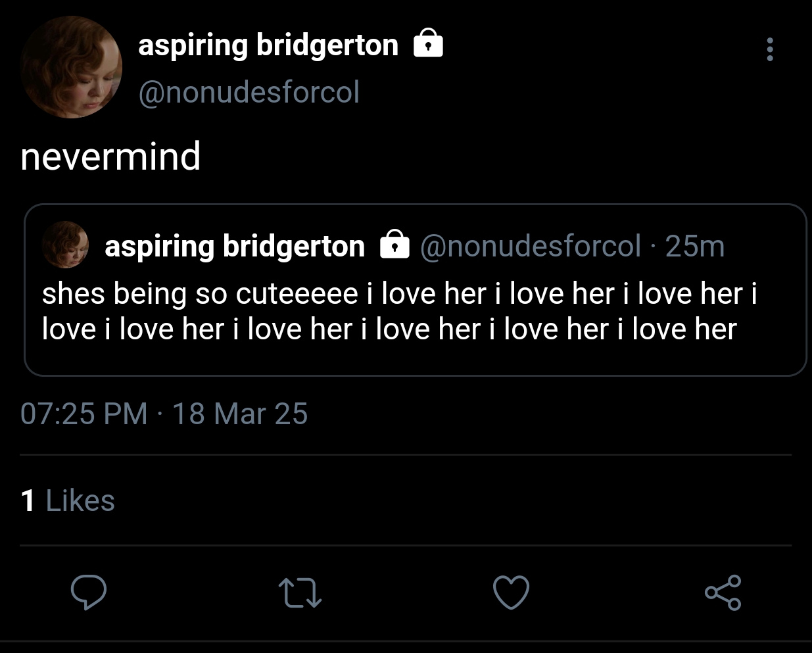This screenshot has height=653, width=812.
Task: Tap the small avatar in the quoted tweet
Action: click(65, 245)
